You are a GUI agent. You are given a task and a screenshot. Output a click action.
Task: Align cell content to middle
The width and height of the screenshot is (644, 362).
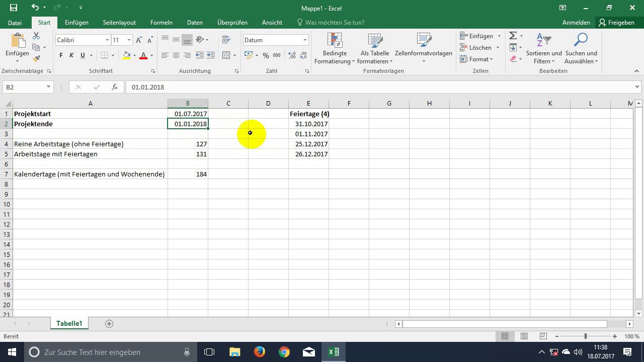[176, 40]
